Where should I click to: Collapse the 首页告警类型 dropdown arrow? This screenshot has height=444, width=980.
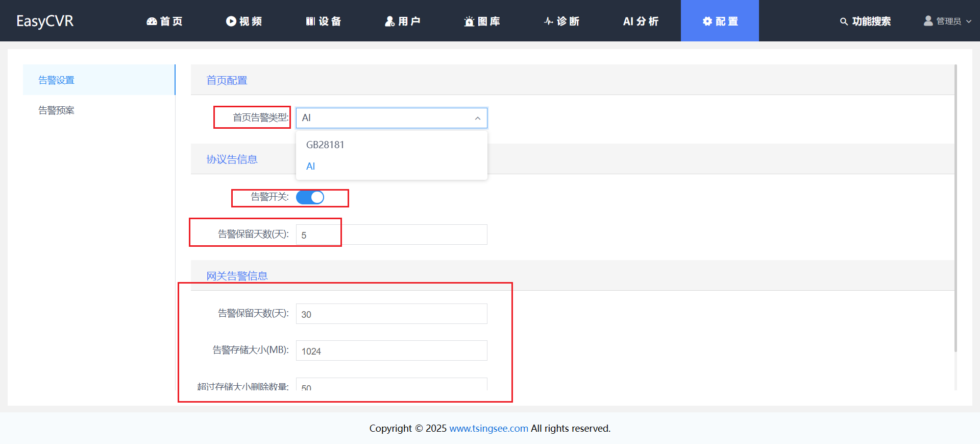[478, 119]
